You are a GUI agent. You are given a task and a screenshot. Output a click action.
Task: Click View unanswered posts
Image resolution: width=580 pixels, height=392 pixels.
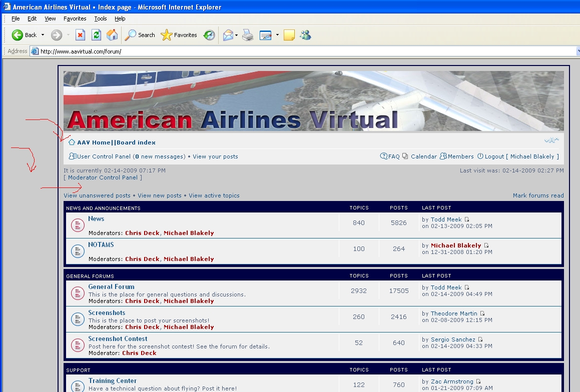97,195
